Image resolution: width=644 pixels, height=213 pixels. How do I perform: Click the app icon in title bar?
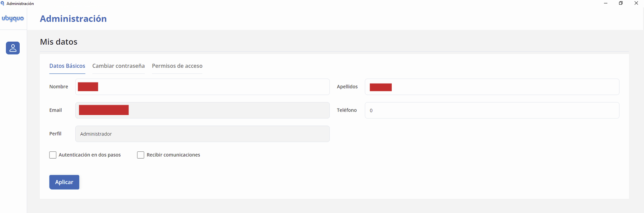[3, 3]
